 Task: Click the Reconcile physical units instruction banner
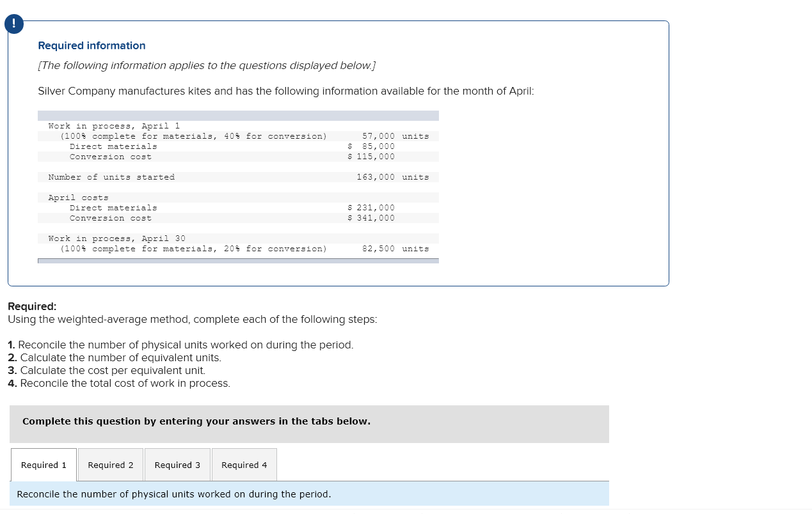point(173,494)
